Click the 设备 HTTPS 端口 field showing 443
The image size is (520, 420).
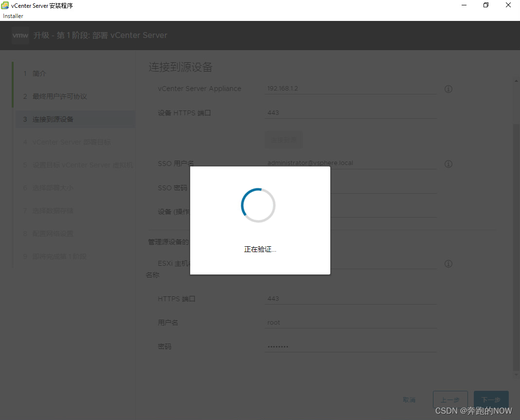pyautogui.click(x=351, y=113)
